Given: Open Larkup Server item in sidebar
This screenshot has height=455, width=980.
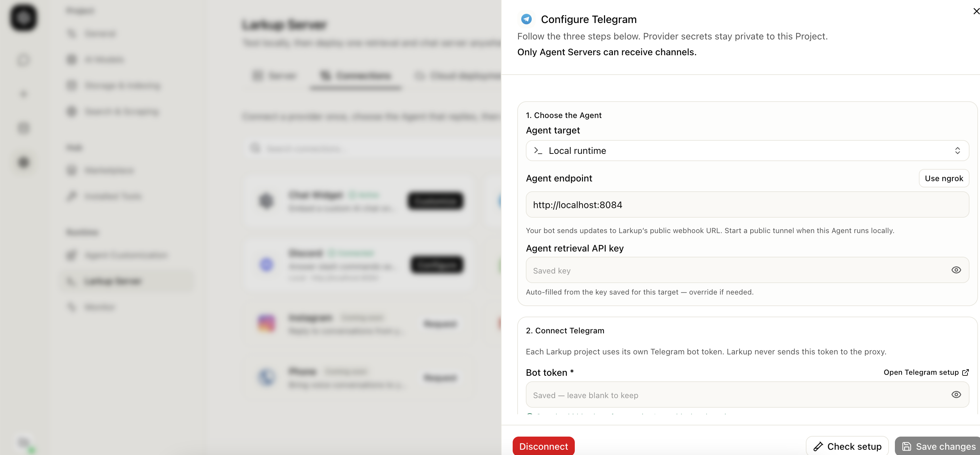Looking at the screenshot, I should click(127, 281).
